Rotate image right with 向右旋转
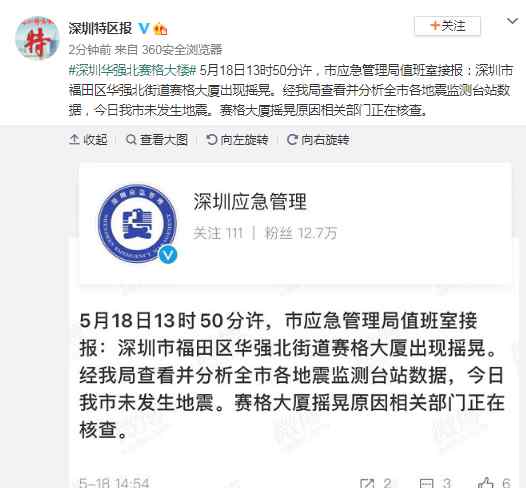526x488 pixels. tap(318, 140)
